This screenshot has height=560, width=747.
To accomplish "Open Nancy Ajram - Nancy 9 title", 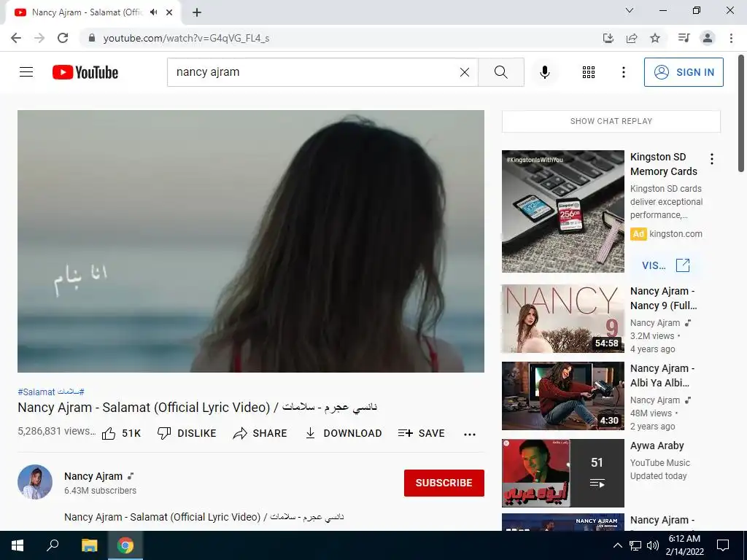I will coord(663,298).
